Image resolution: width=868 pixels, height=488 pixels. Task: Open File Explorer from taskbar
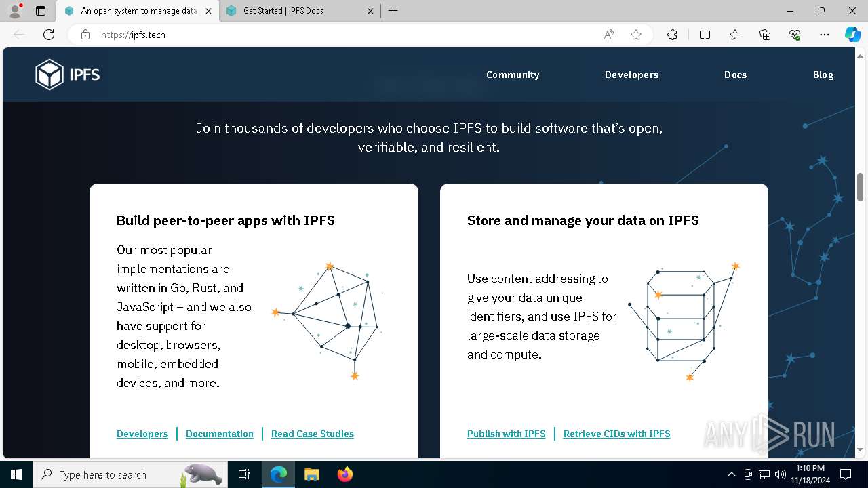click(311, 474)
